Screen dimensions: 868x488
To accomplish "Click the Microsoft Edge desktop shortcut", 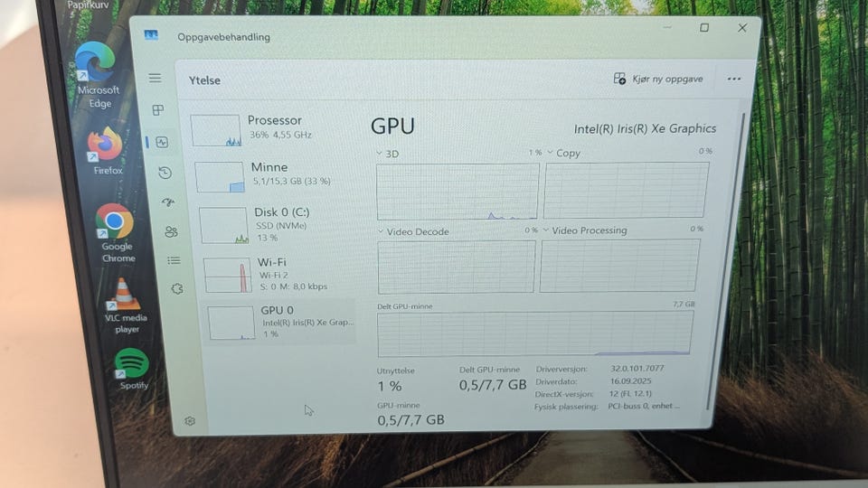I will coord(97,76).
